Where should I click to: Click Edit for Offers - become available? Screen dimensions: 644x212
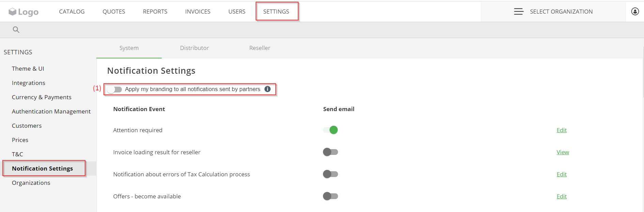[562, 196]
